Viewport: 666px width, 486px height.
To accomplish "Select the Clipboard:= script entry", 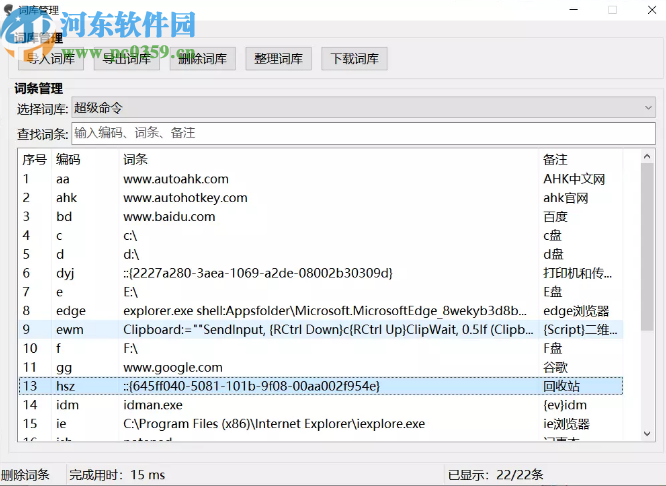I will [321, 329].
